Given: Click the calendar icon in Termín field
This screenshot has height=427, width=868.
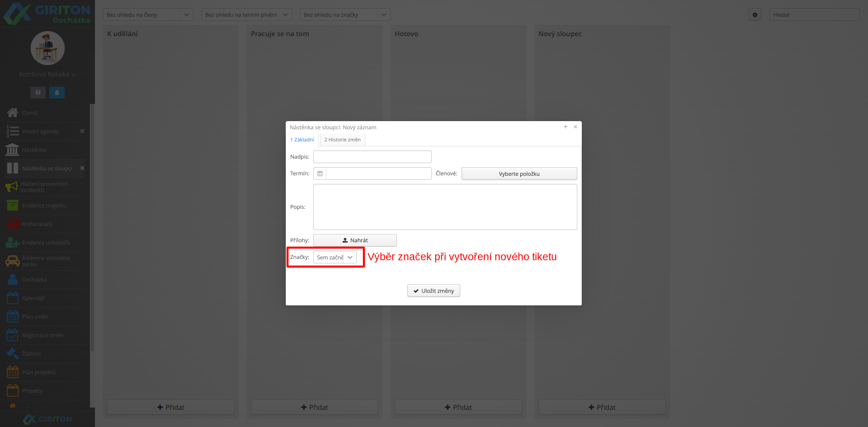Looking at the screenshot, I should click(320, 174).
